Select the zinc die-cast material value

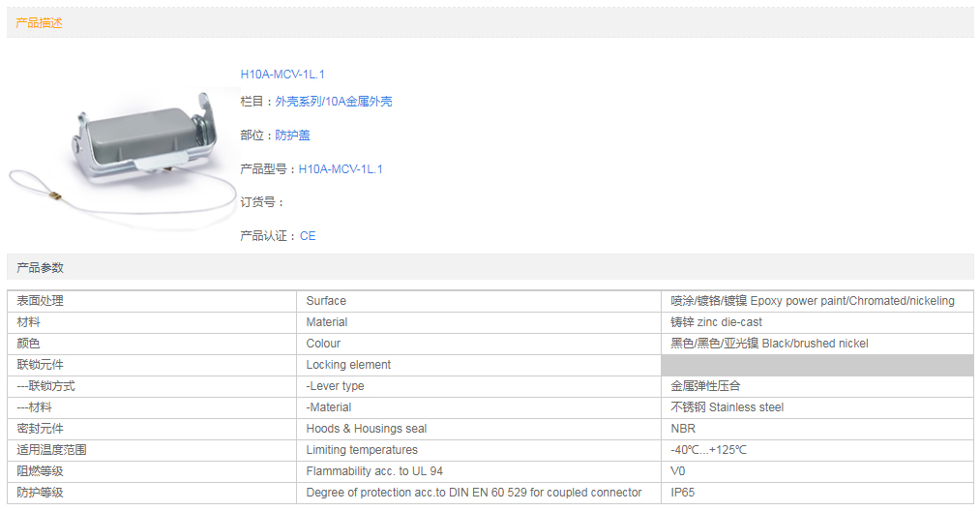(716, 322)
